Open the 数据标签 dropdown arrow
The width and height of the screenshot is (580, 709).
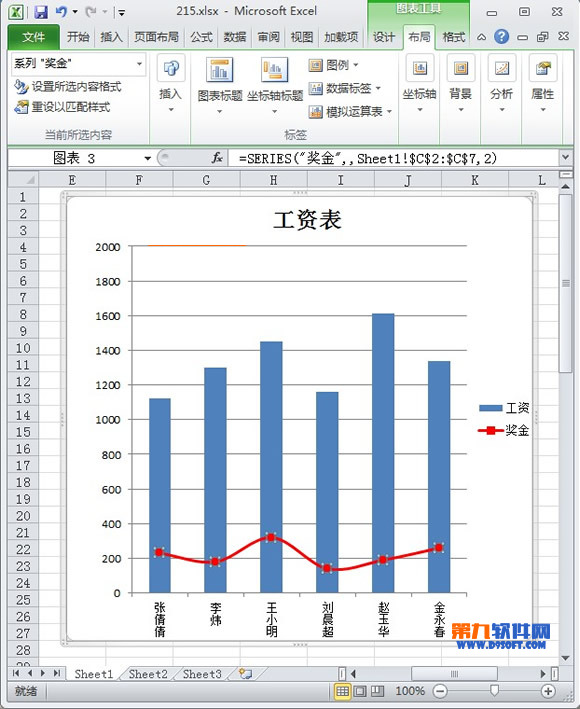[x=378, y=88]
